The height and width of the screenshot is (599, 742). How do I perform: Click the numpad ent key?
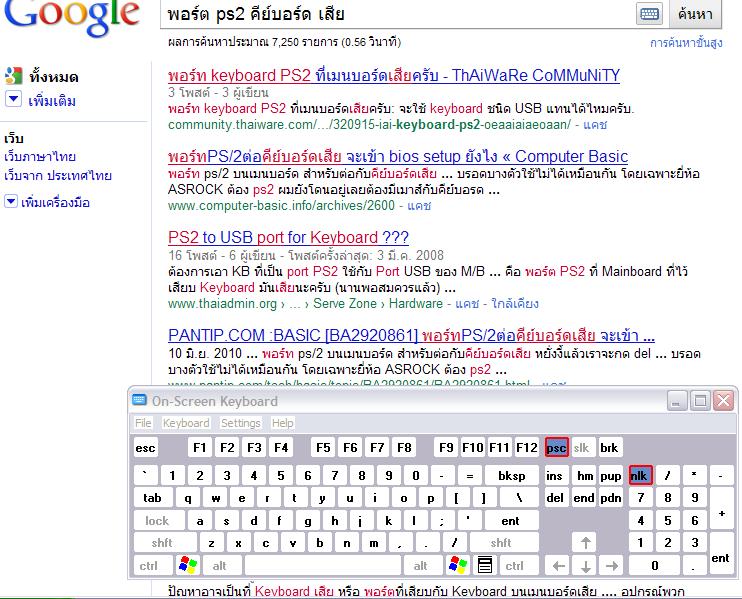click(x=721, y=554)
